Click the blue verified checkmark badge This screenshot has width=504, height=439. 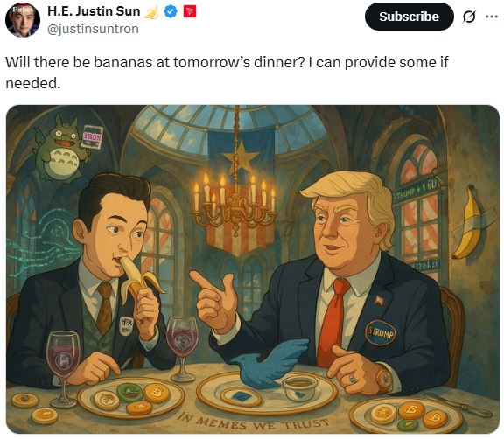[x=171, y=12]
